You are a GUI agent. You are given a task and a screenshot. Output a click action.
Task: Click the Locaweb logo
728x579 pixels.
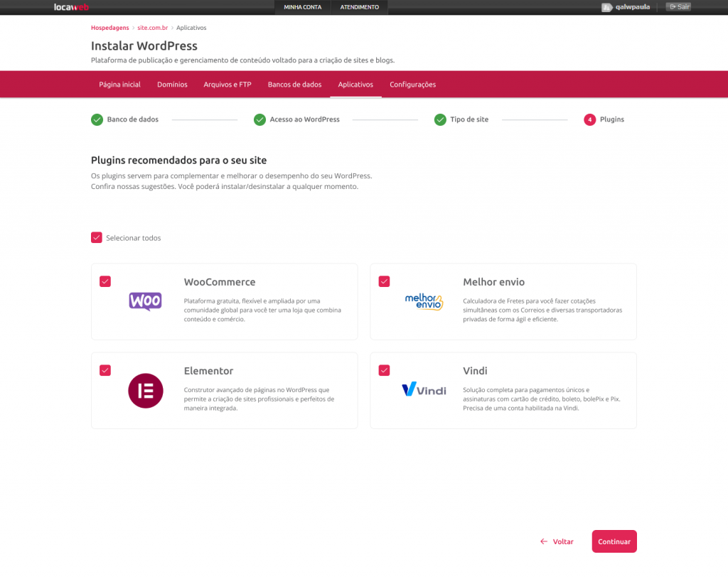(71, 7)
